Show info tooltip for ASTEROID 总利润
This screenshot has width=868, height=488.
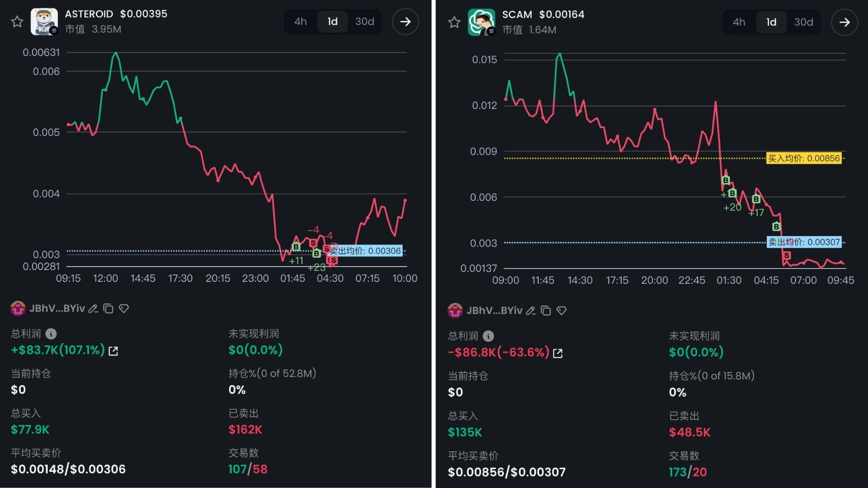click(51, 334)
